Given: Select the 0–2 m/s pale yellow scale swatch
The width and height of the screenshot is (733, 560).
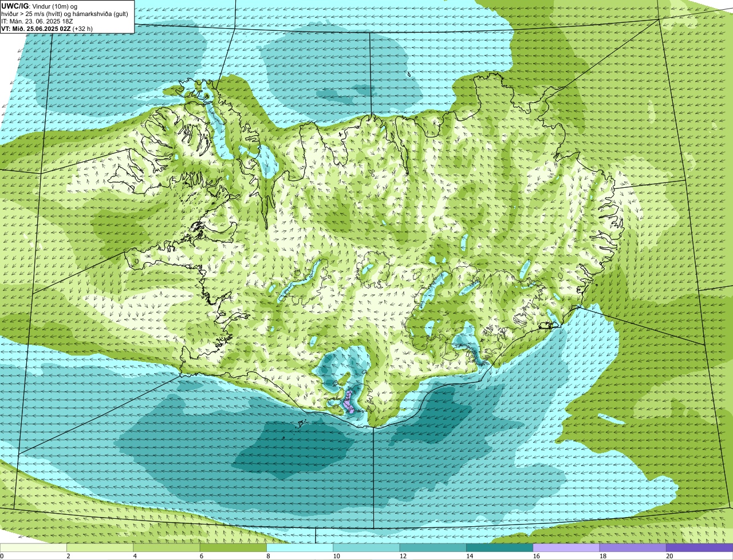Looking at the screenshot, I should click(33, 547).
